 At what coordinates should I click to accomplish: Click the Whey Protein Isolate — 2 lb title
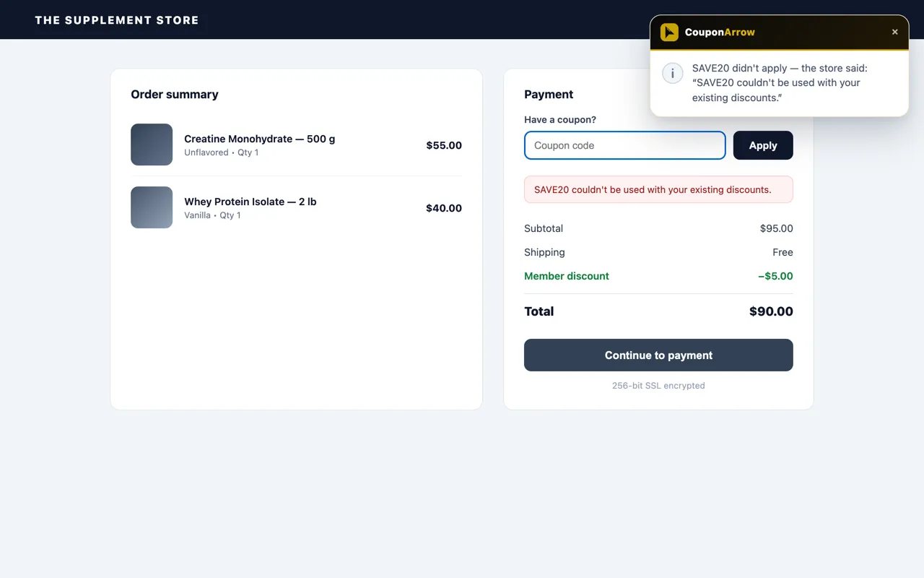click(250, 202)
